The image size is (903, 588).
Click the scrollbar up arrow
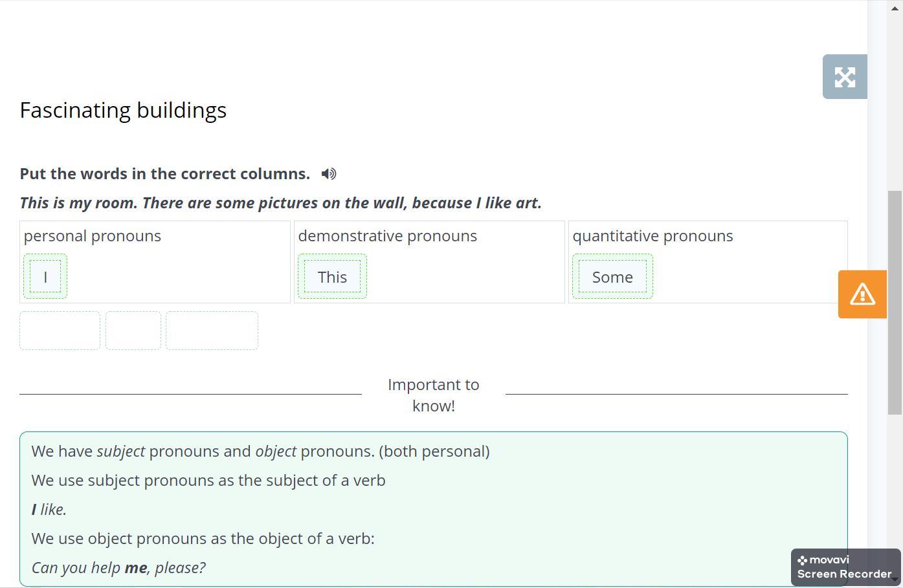895,8
